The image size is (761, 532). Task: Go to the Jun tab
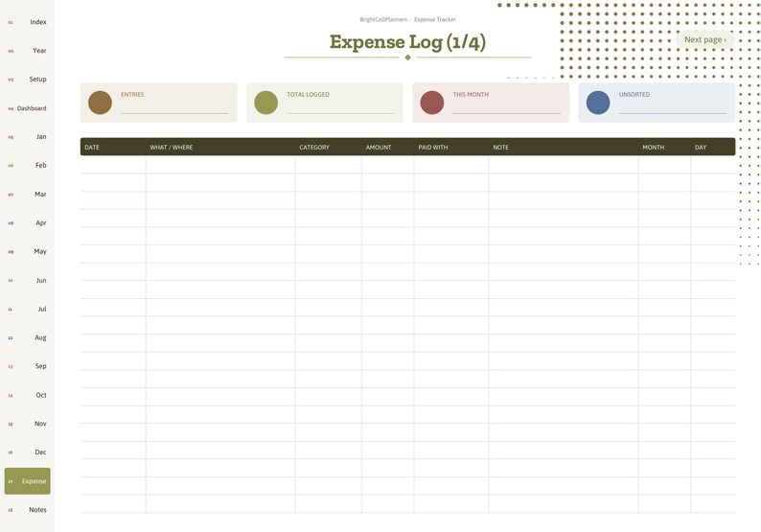[x=27, y=280]
